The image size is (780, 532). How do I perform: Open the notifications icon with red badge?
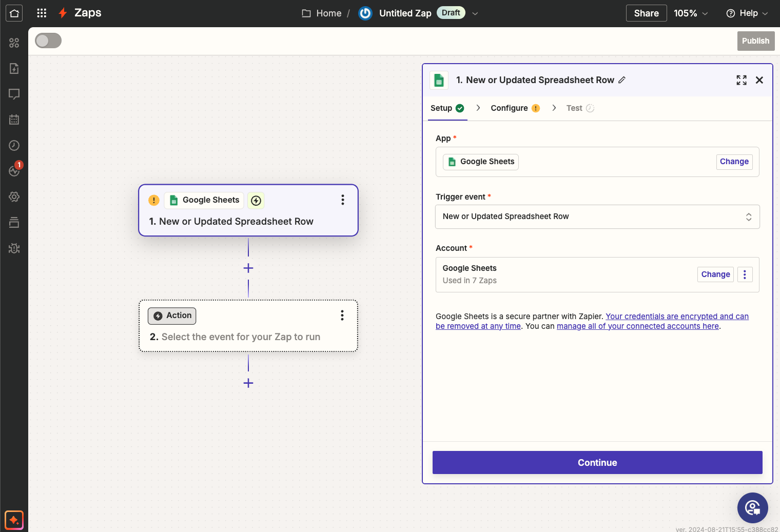14,171
